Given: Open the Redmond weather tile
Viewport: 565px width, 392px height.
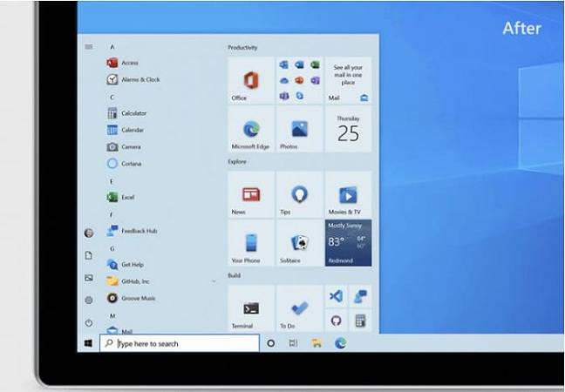Looking at the screenshot, I should click(348, 243).
